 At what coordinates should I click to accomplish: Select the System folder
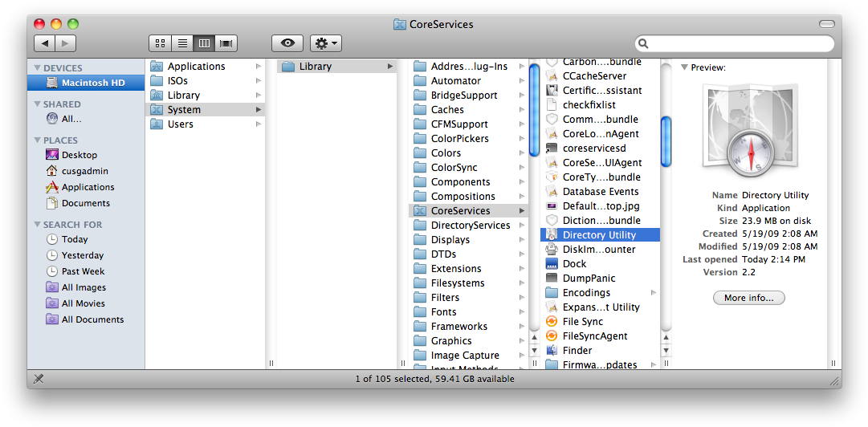(206, 109)
